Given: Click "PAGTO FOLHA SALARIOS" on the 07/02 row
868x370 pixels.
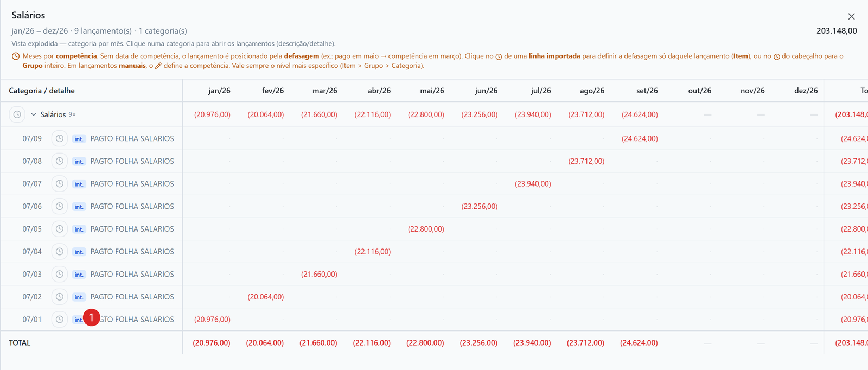Looking at the screenshot, I should coord(132,297).
